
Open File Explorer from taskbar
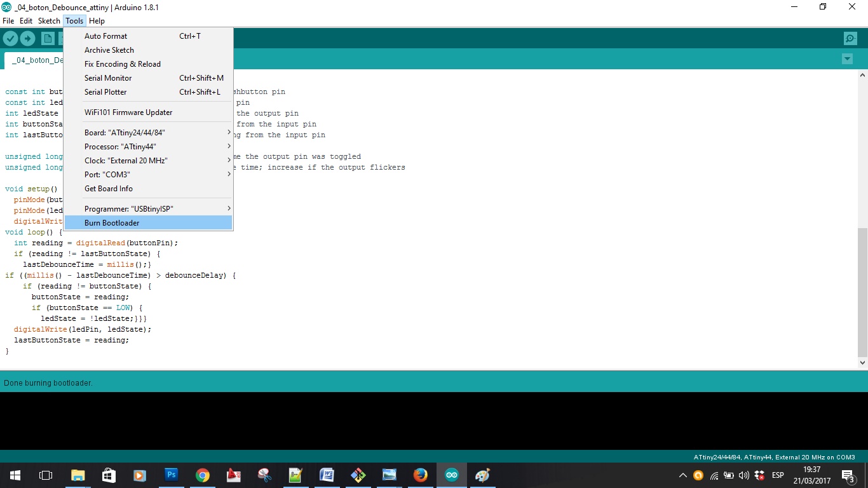(x=78, y=475)
